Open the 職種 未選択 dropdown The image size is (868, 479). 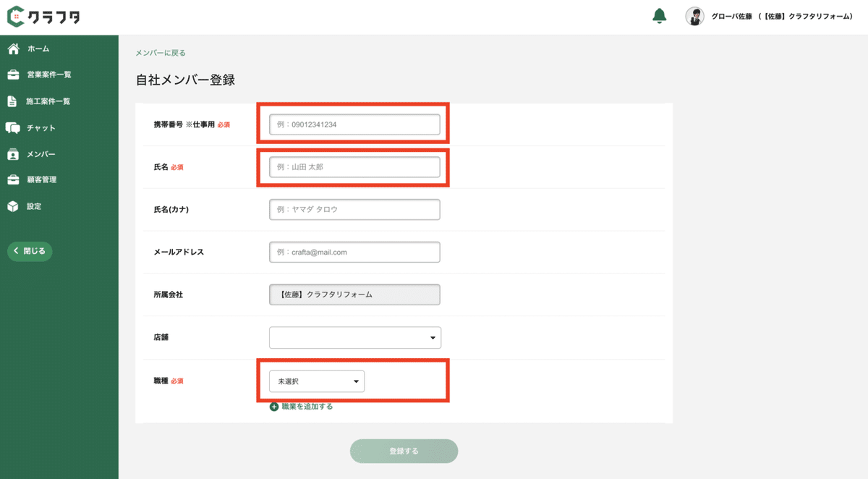tap(317, 381)
